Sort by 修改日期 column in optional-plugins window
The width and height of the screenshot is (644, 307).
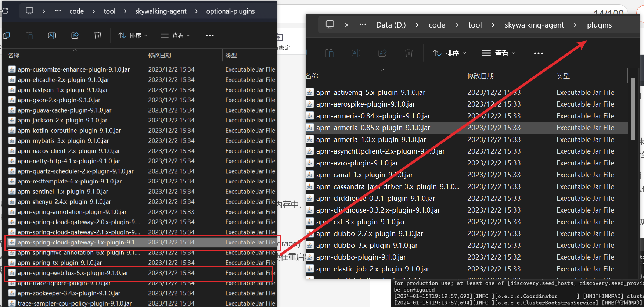coord(159,56)
